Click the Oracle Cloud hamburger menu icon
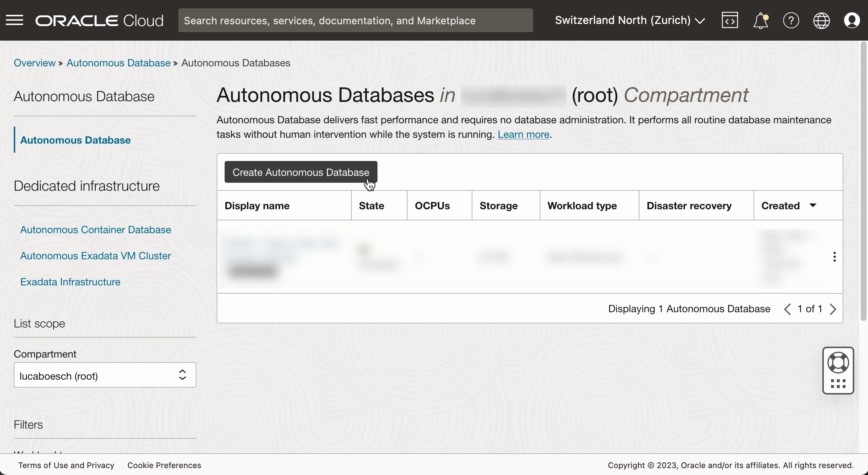 coord(14,19)
